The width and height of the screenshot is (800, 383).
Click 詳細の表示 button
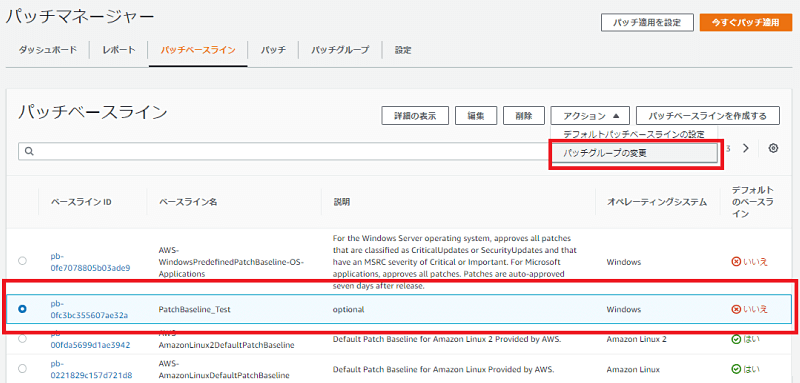tap(415, 116)
